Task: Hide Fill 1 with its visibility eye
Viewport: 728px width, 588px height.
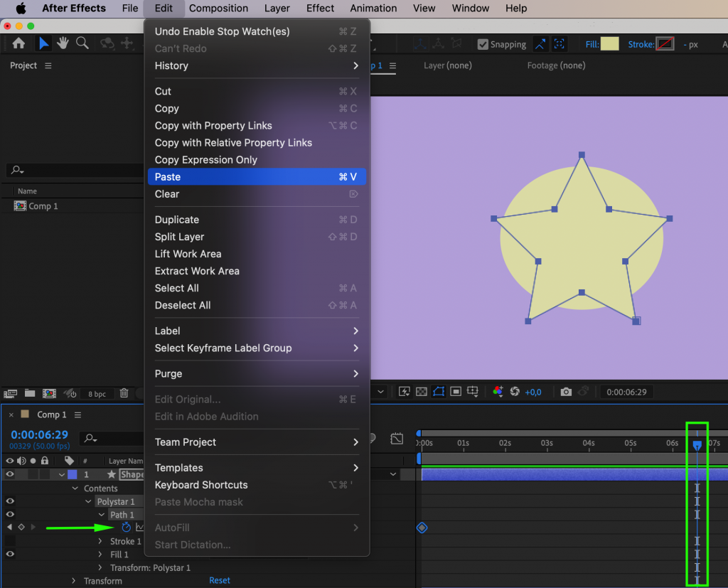Action: [x=10, y=554]
